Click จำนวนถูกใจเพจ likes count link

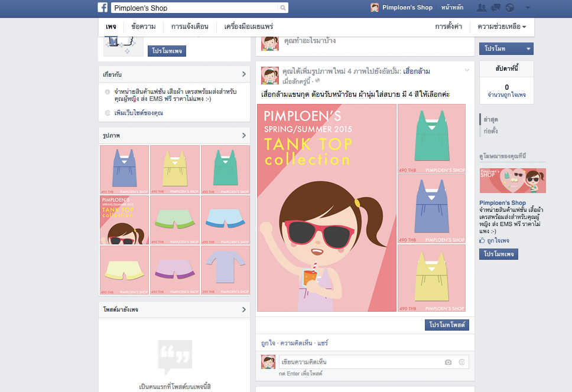506,94
